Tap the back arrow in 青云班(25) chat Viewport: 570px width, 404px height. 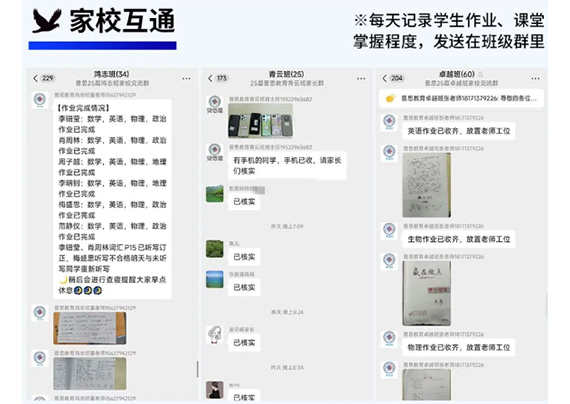(x=210, y=78)
